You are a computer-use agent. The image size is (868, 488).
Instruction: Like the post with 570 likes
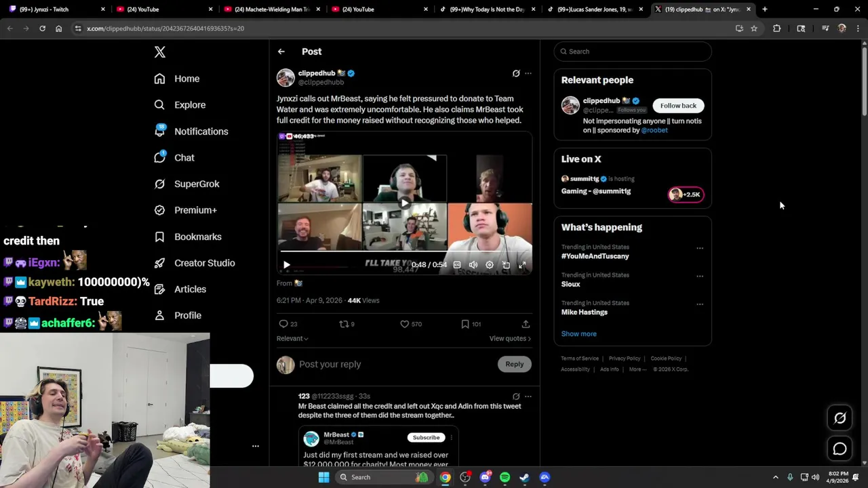(411, 324)
